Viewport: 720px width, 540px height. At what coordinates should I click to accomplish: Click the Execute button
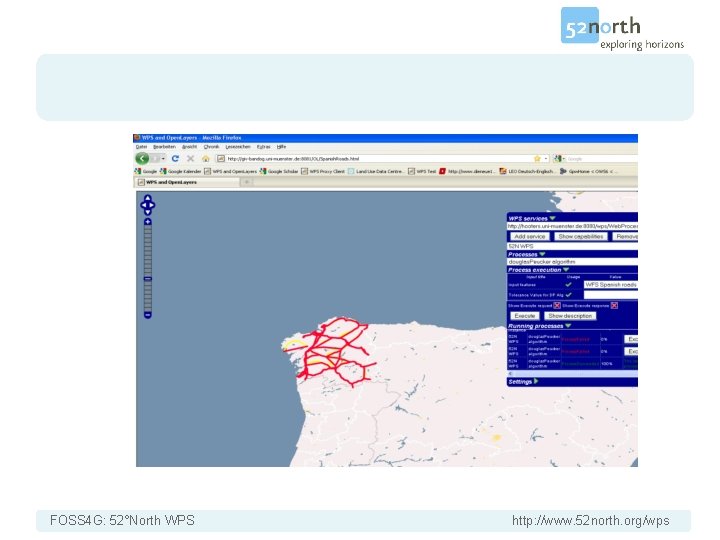click(524, 316)
